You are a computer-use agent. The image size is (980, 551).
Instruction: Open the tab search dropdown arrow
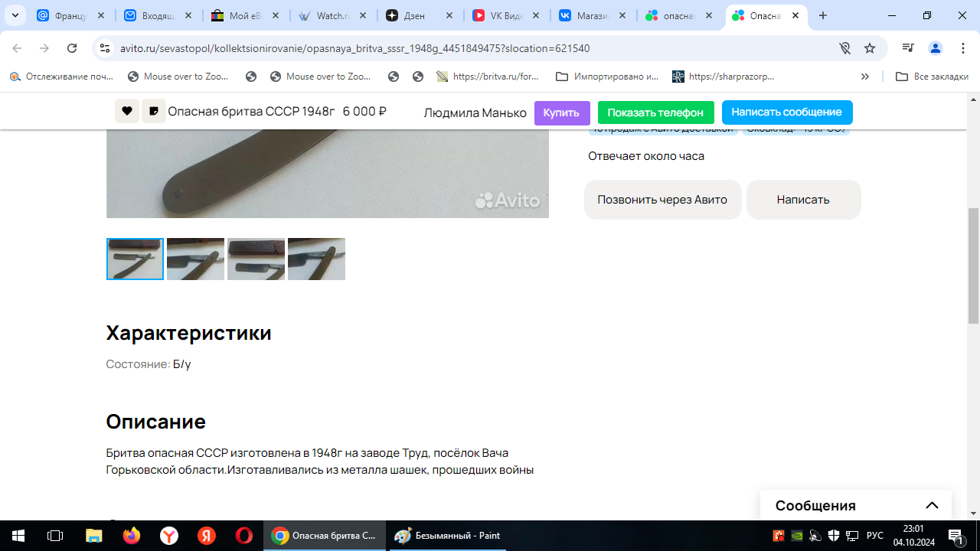[15, 15]
